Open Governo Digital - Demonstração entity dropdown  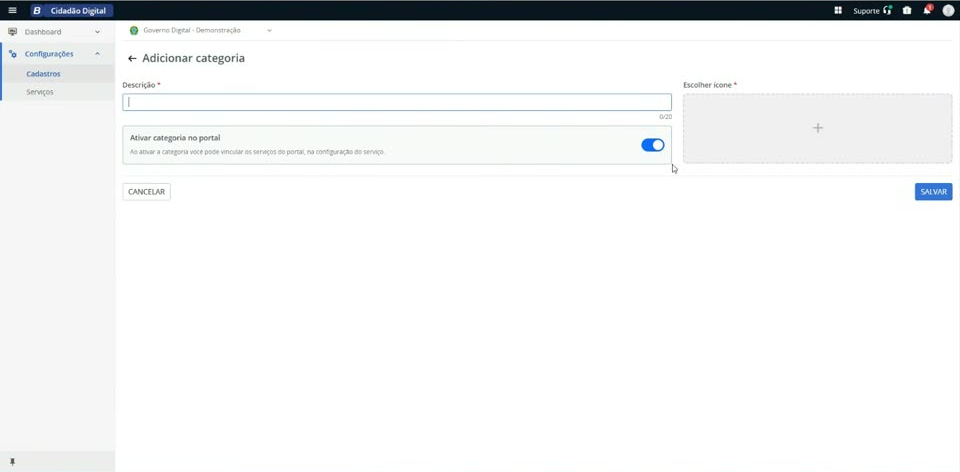pyautogui.click(x=201, y=31)
